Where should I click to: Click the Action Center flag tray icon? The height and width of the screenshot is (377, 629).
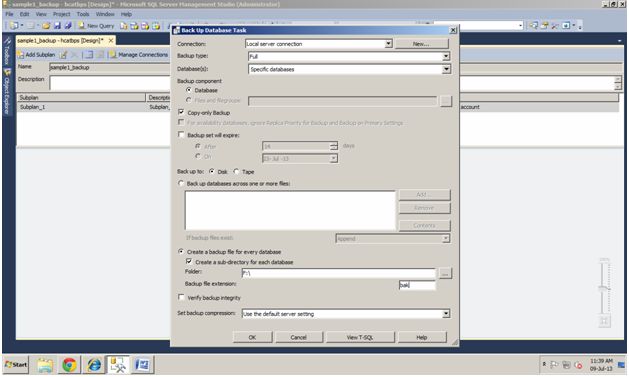coord(554,365)
